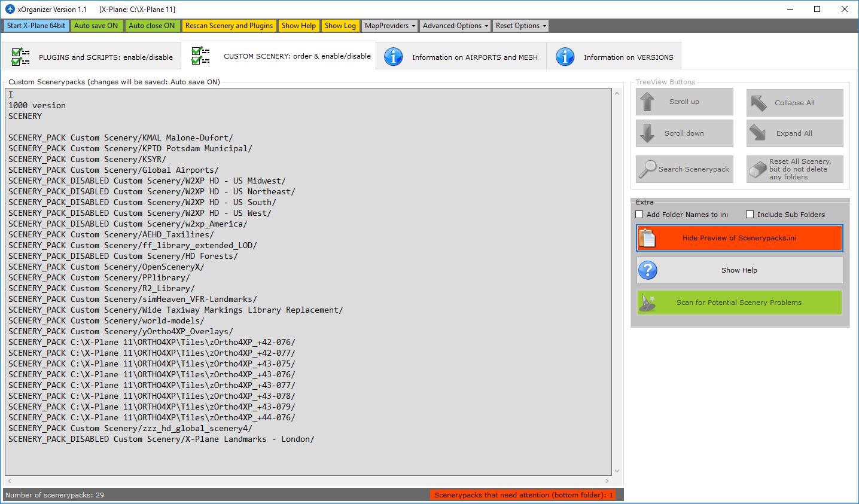The height and width of the screenshot is (504, 859).
Task: Click the wizard hat scan icon
Action: coord(648,303)
